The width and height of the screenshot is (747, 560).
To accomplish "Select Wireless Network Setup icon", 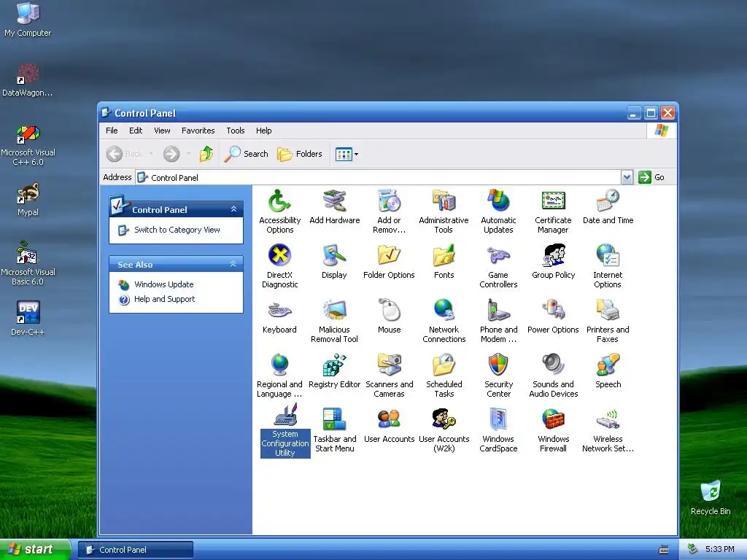I will pos(608,430).
